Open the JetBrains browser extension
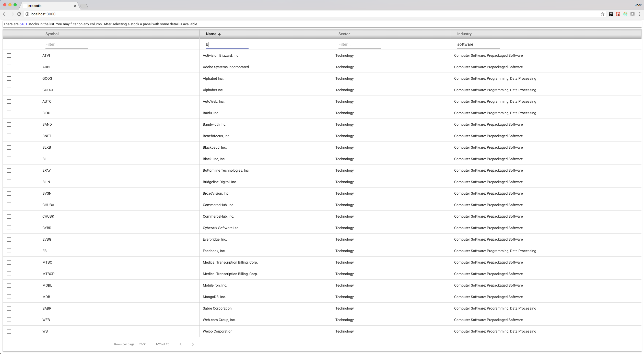 point(611,14)
